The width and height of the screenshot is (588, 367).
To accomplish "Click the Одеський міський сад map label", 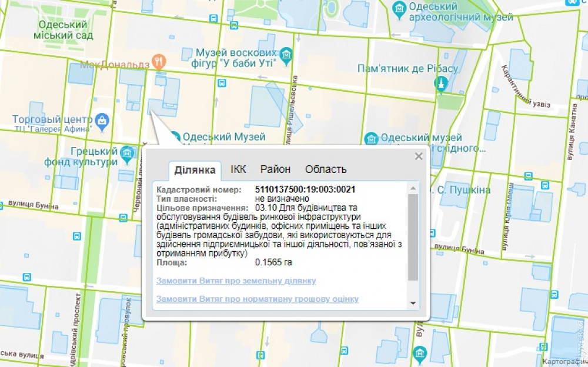I will point(65,30).
